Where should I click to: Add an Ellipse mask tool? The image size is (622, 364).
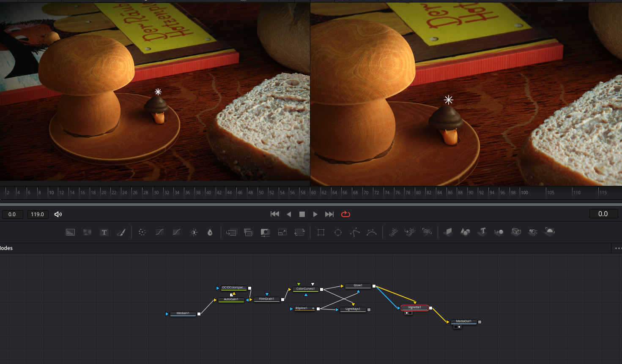coord(338,232)
